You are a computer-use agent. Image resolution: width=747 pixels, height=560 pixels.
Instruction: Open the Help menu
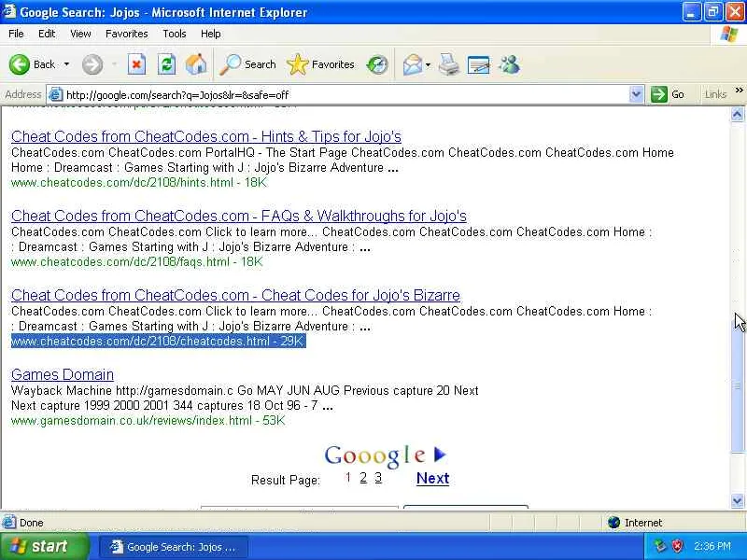[211, 34]
